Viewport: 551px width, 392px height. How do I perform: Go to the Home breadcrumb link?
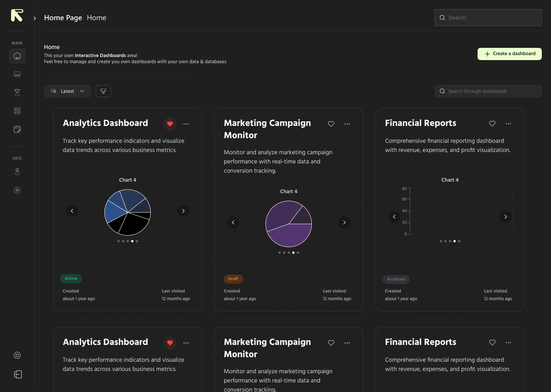[x=96, y=18]
